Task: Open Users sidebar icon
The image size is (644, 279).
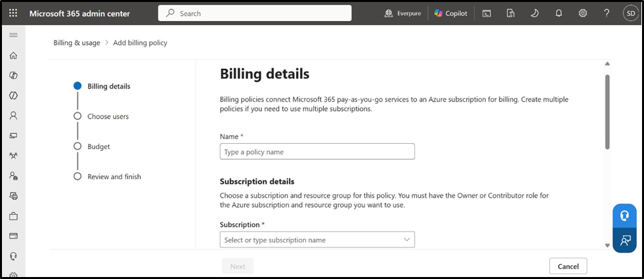Action: [x=13, y=116]
